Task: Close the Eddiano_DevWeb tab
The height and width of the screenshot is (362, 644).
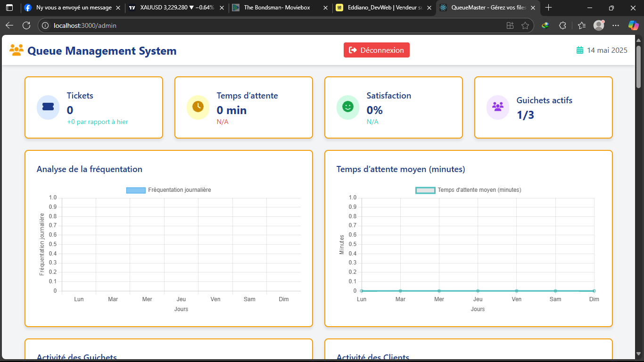Action: click(x=429, y=8)
